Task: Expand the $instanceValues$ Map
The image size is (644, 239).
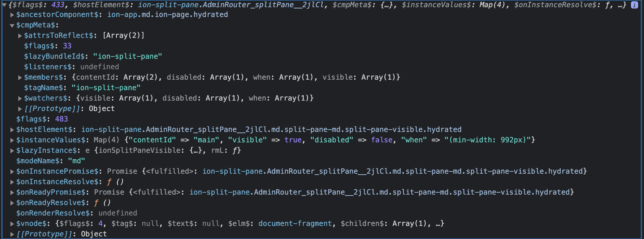Action: (12, 140)
